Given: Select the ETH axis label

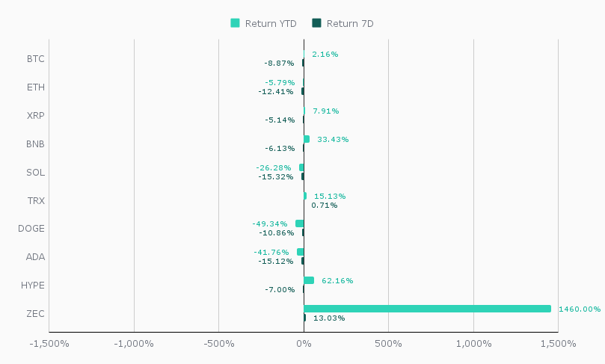Looking at the screenshot, I should pyautogui.click(x=36, y=87).
